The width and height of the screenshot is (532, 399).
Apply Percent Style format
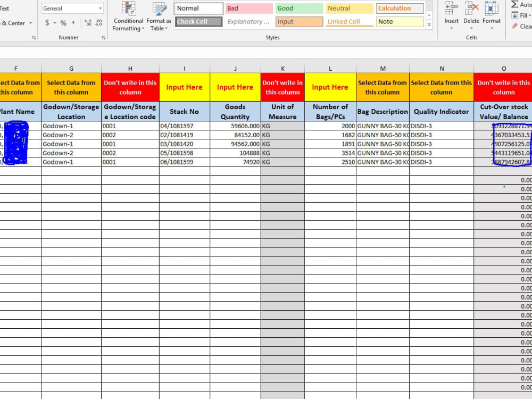pyautogui.click(x=63, y=23)
